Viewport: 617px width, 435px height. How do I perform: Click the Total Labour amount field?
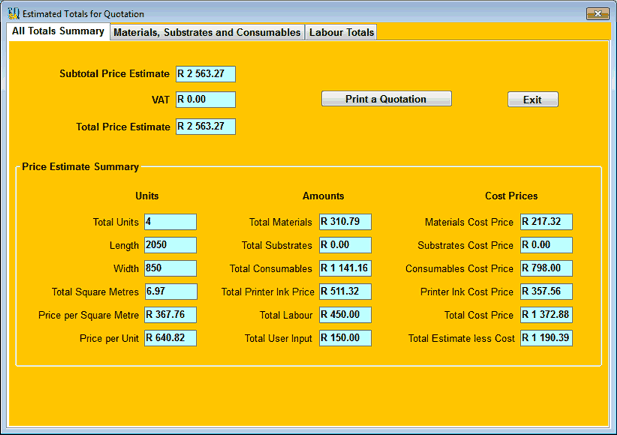point(345,315)
